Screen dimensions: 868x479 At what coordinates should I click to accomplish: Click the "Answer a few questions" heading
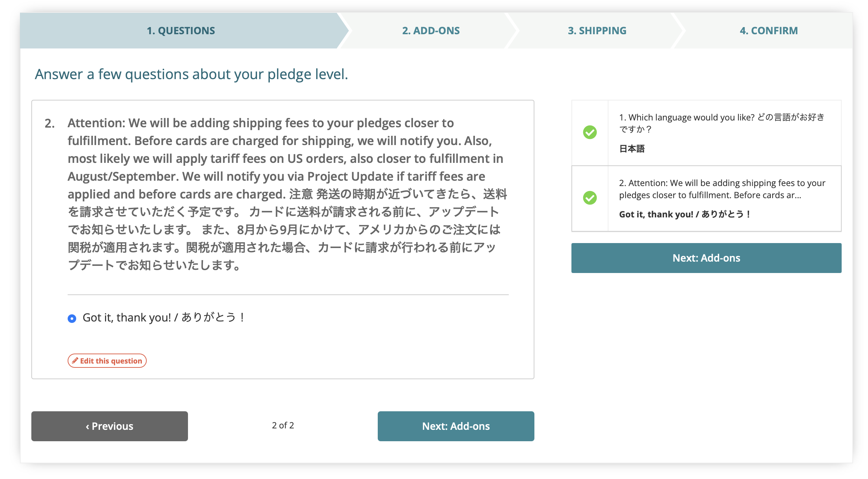pos(191,74)
